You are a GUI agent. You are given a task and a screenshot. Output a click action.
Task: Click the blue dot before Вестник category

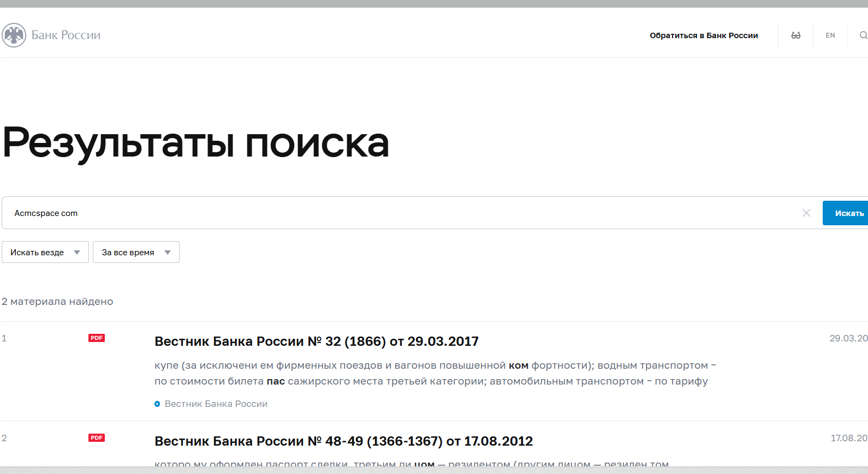coord(157,404)
